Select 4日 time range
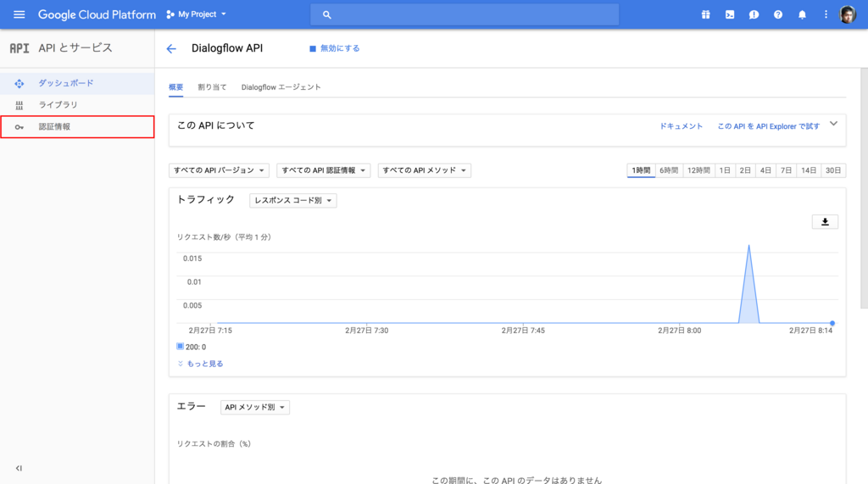This screenshot has width=868, height=484. 765,170
